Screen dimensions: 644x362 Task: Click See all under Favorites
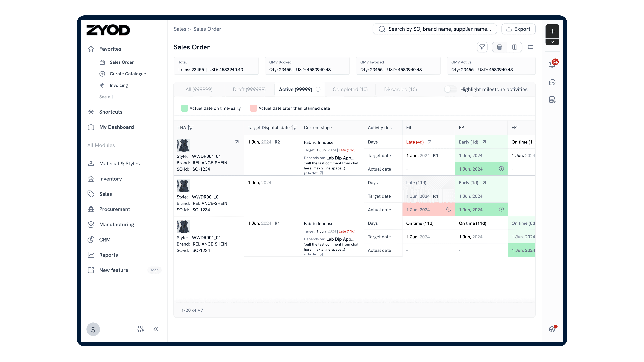point(106,97)
